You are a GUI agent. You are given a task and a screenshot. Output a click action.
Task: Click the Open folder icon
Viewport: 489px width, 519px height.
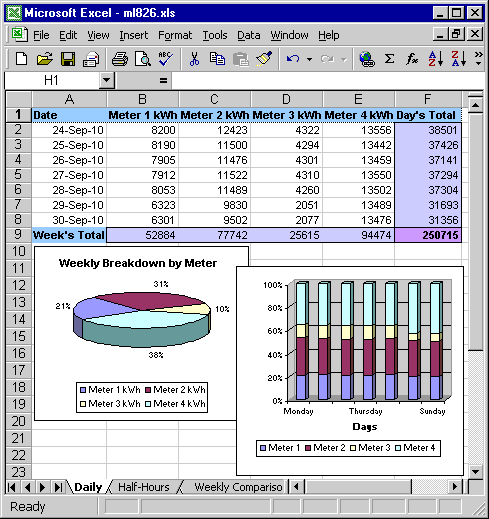tap(45, 59)
